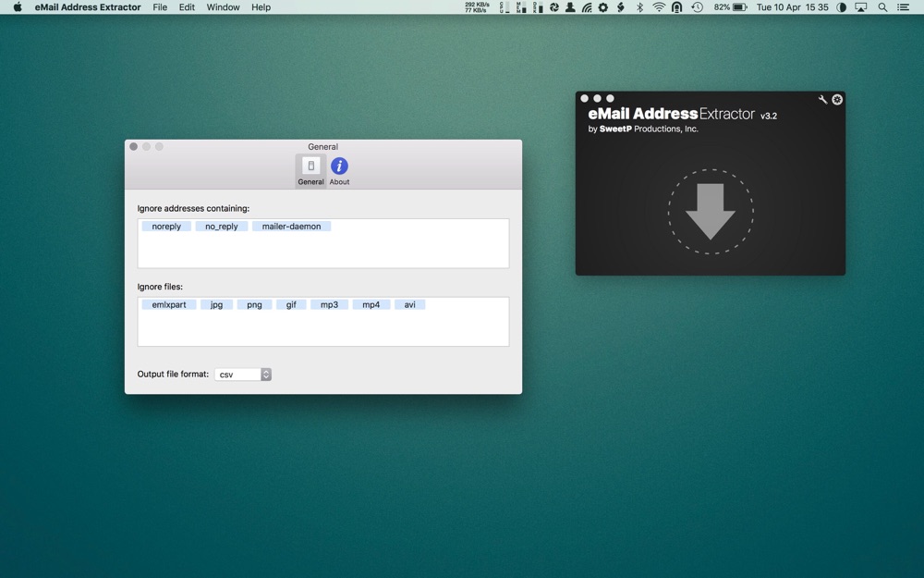
Task: Open the Help menu
Action: tap(261, 7)
